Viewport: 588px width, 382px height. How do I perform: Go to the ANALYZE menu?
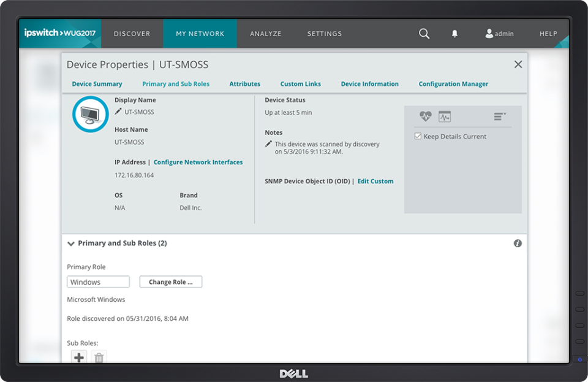265,34
